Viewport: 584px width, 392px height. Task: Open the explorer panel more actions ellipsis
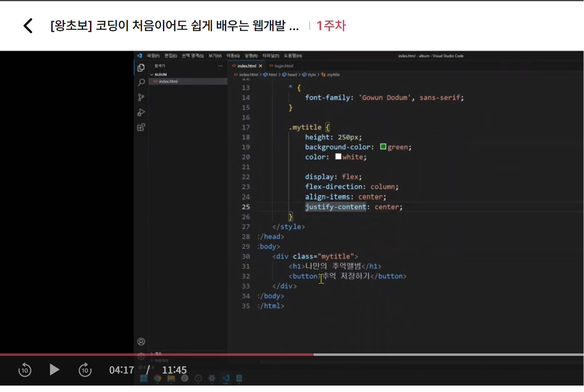(220, 66)
